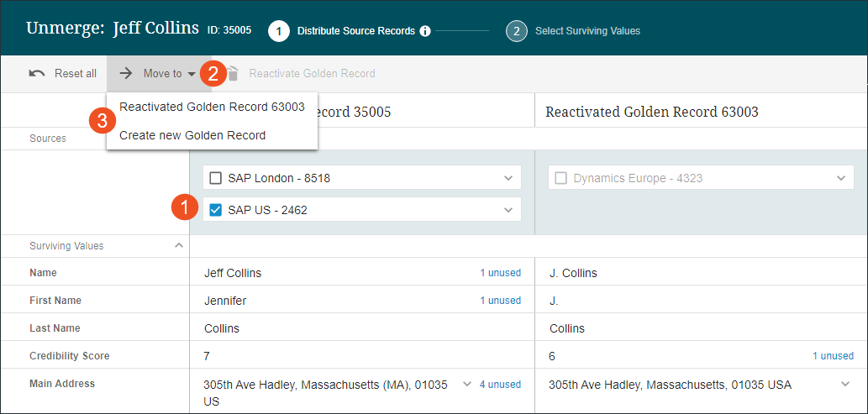Screen dimensions: 868x414
Task: Toggle the Dynamics Europe - 4323 checkbox
Action: click(561, 178)
